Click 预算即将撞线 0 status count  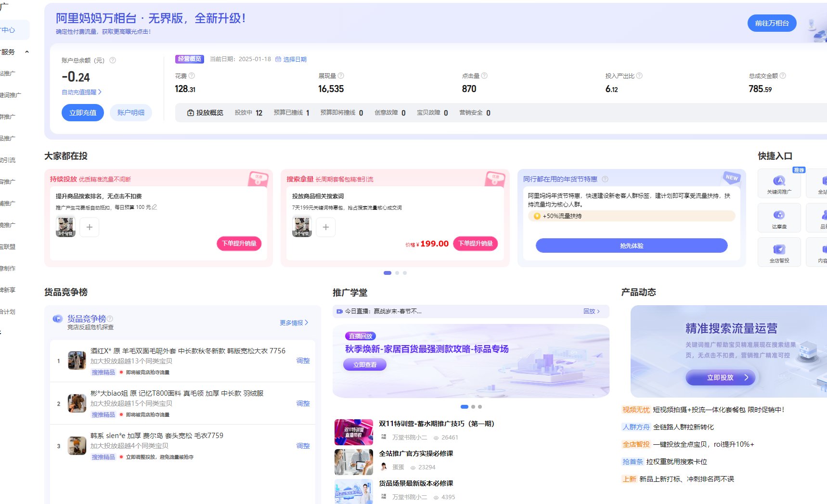click(x=342, y=113)
